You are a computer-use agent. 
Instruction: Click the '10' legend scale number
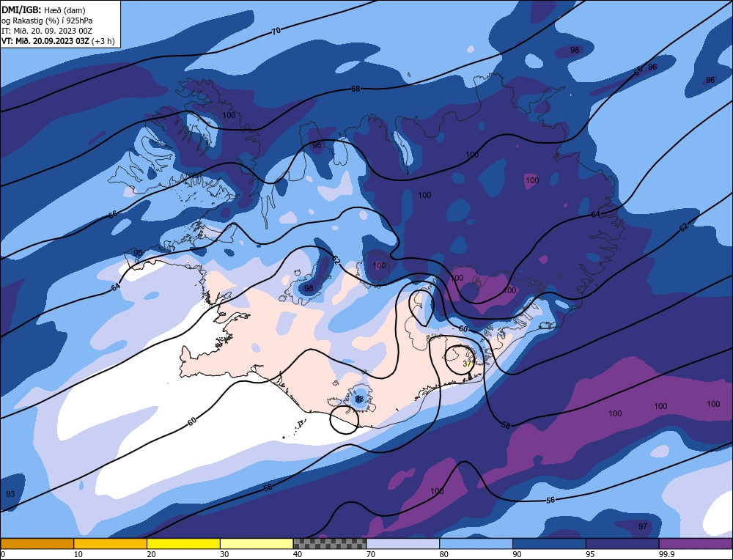click(78, 554)
